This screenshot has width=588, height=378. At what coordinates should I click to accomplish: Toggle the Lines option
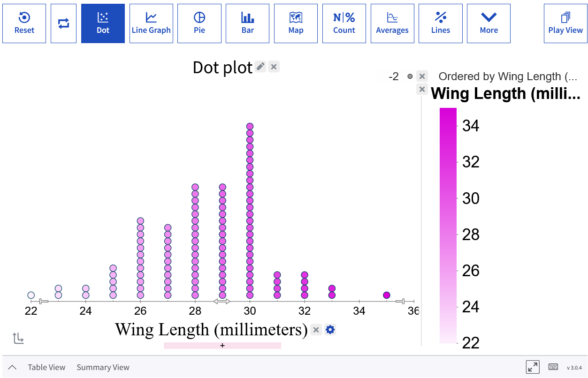click(440, 23)
